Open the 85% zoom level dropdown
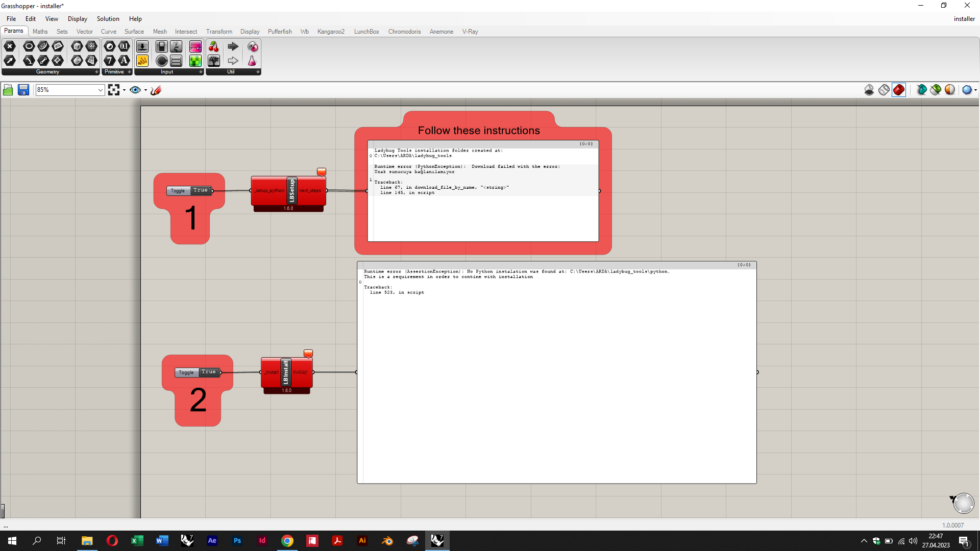Viewport: 980px width, 551px height. (x=101, y=90)
